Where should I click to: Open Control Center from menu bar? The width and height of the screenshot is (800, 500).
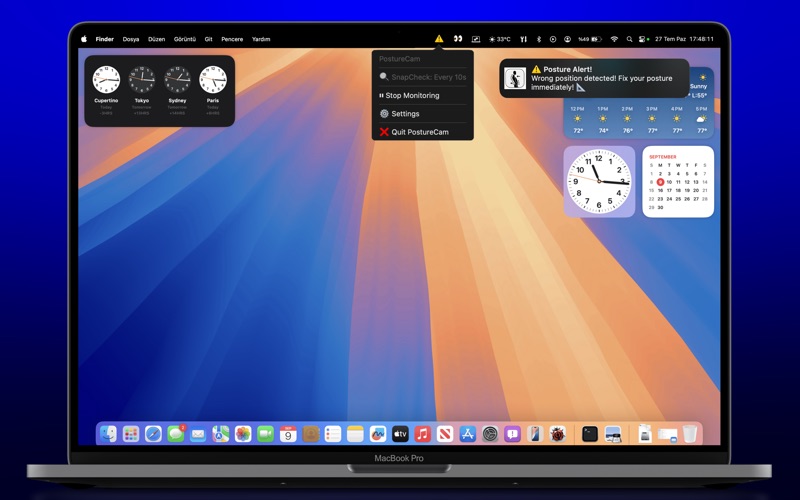click(642, 39)
